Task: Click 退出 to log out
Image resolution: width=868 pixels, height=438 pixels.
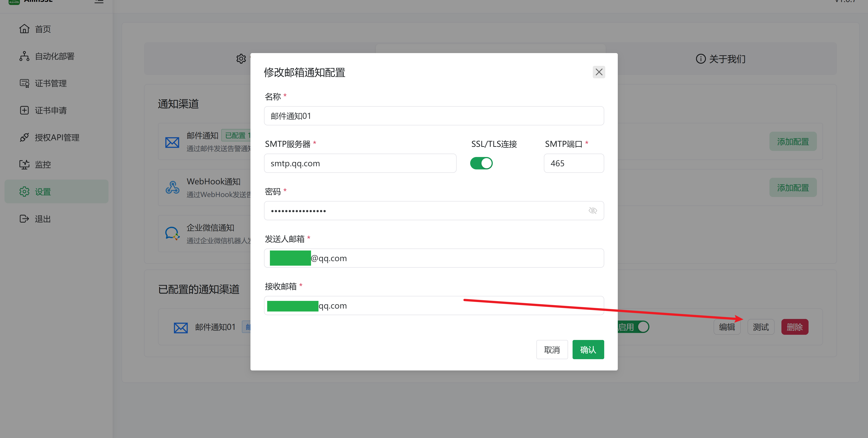Action: [x=56, y=219]
